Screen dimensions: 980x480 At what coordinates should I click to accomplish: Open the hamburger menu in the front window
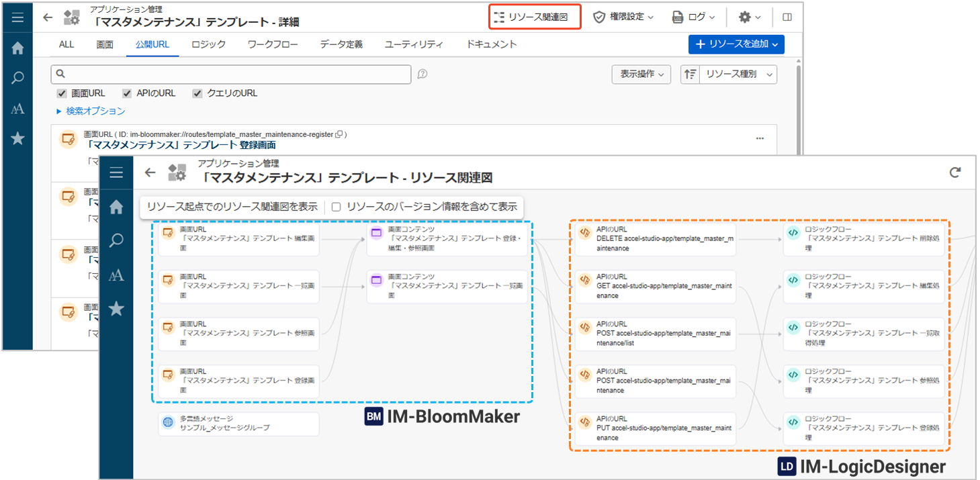point(116,173)
